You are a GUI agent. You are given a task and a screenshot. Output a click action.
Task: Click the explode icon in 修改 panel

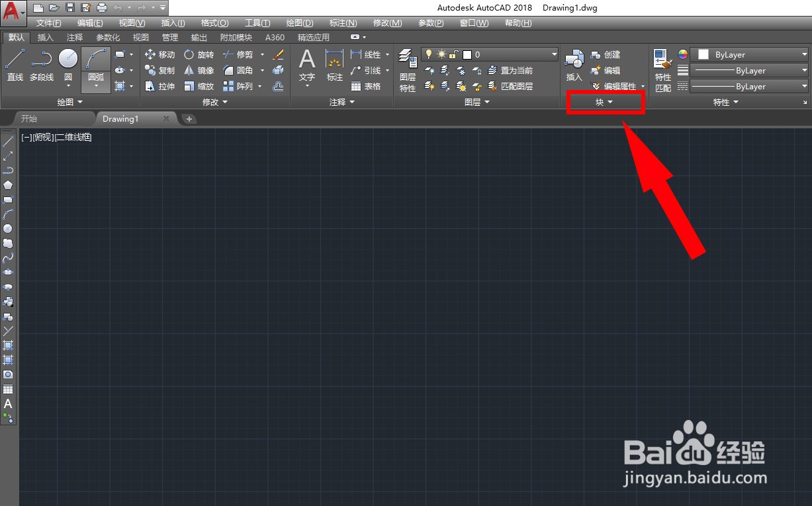tap(278, 71)
